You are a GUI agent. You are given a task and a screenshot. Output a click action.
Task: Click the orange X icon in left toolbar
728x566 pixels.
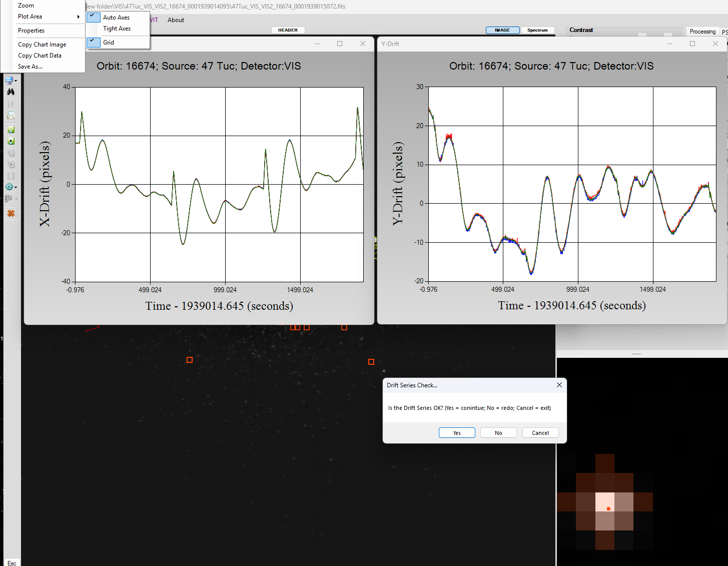click(x=11, y=213)
